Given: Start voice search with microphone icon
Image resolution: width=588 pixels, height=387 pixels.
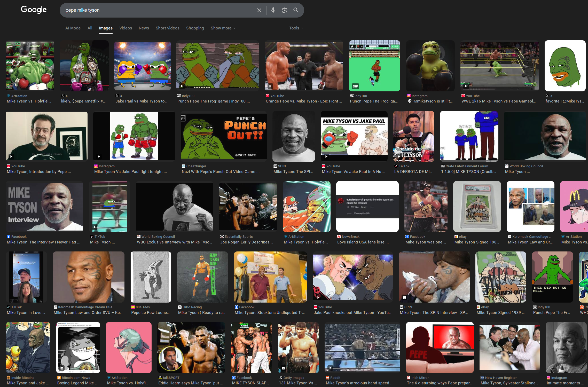Looking at the screenshot, I should pos(273,10).
